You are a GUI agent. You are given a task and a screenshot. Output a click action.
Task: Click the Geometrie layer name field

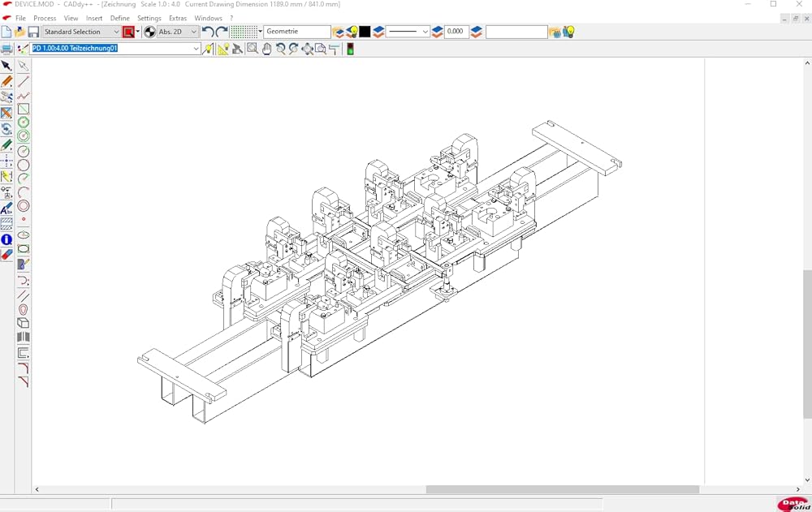296,32
